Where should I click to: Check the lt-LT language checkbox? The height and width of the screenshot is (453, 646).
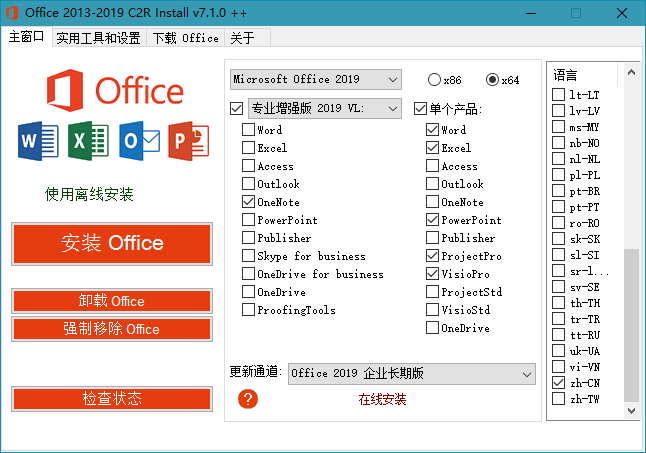coord(558,95)
